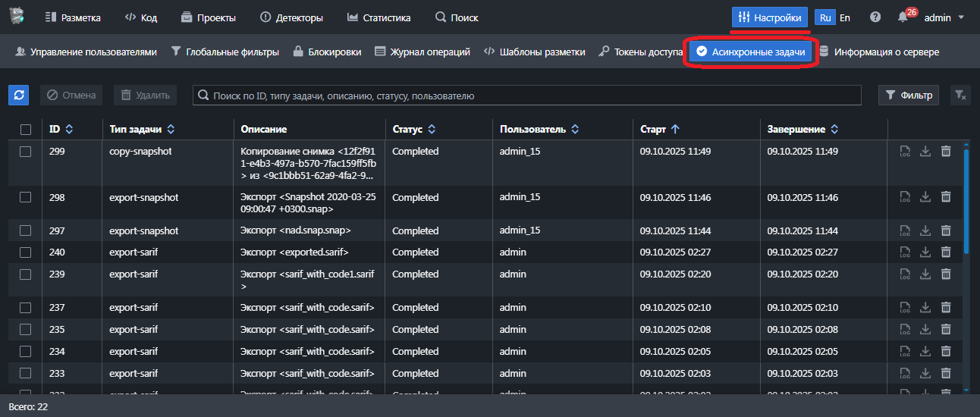980x417 pixels.
Task: Click the table's vertical scrollbar
Action: [966, 201]
